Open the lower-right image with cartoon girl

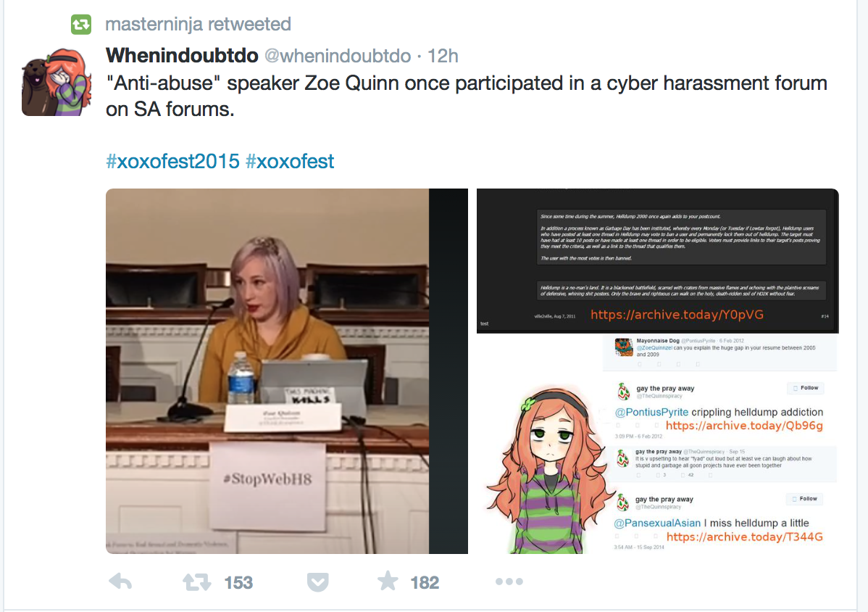point(658,444)
